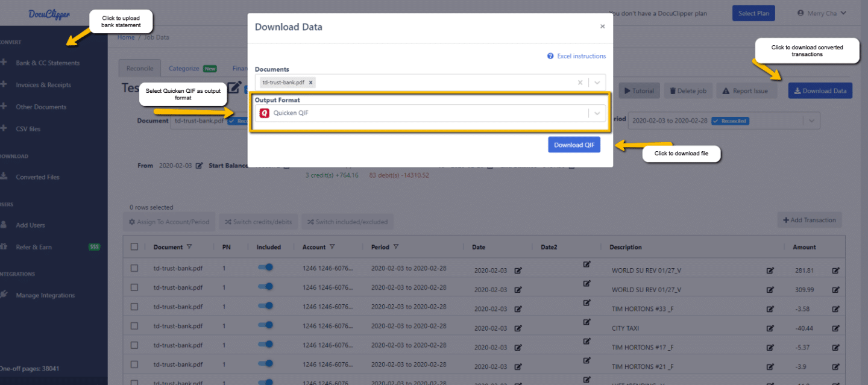Click the Download QIF button

click(574, 145)
